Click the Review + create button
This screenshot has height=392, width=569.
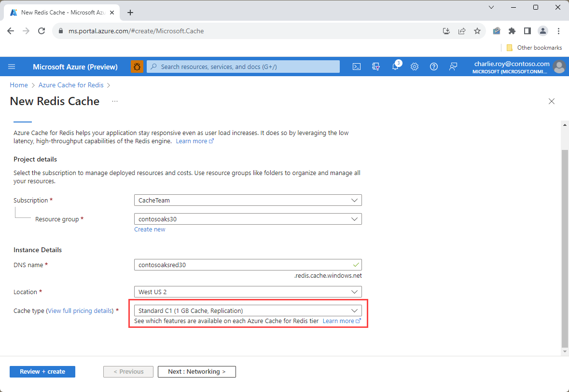coord(42,371)
